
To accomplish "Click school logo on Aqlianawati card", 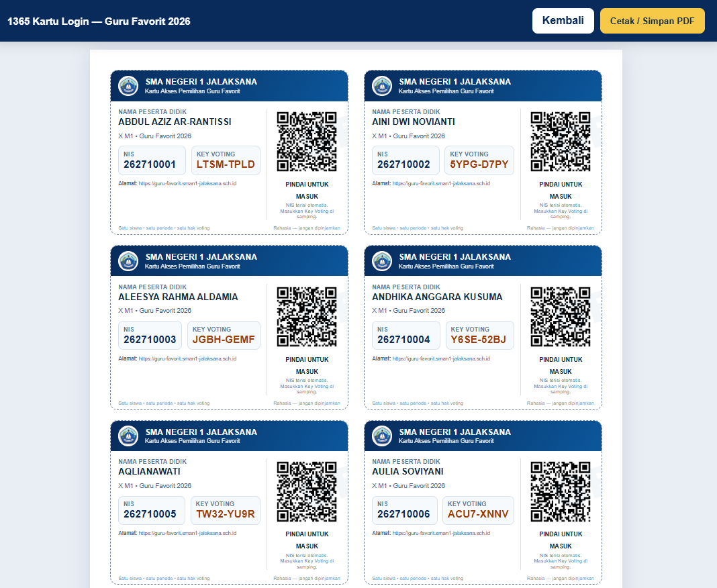I will tap(128, 436).
